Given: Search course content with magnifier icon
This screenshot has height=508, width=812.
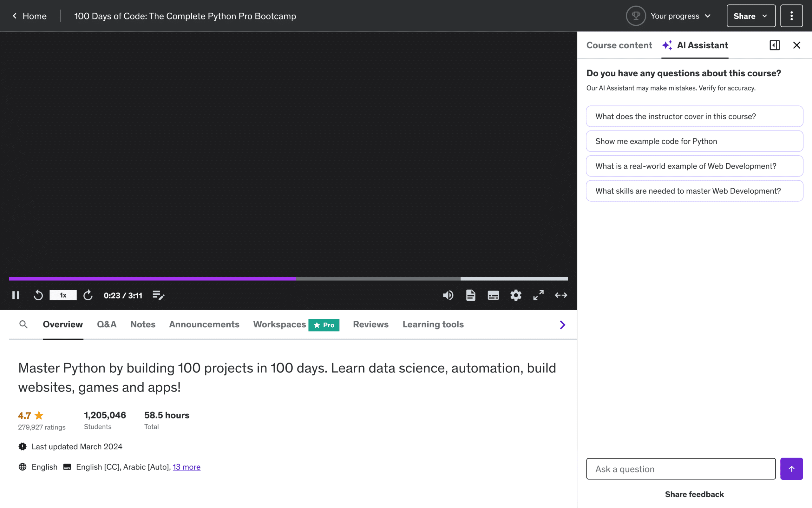Looking at the screenshot, I should point(23,324).
